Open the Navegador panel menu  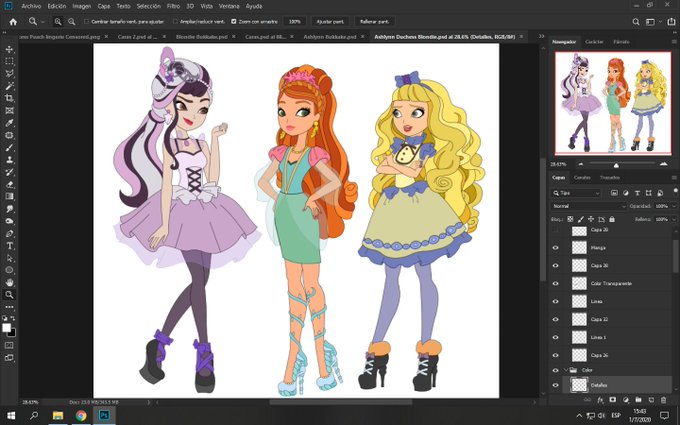pyautogui.click(x=673, y=42)
